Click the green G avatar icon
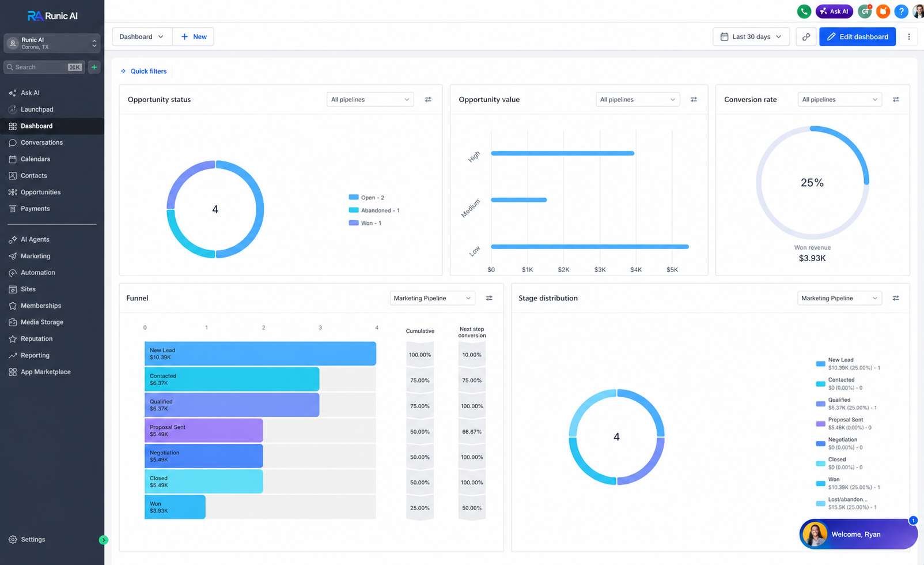 [x=864, y=11]
